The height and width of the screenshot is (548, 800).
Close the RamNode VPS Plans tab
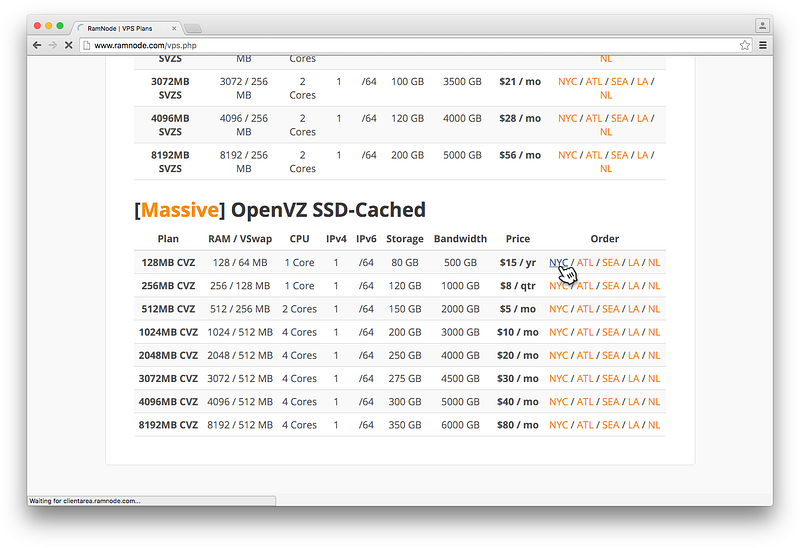(174, 29)
